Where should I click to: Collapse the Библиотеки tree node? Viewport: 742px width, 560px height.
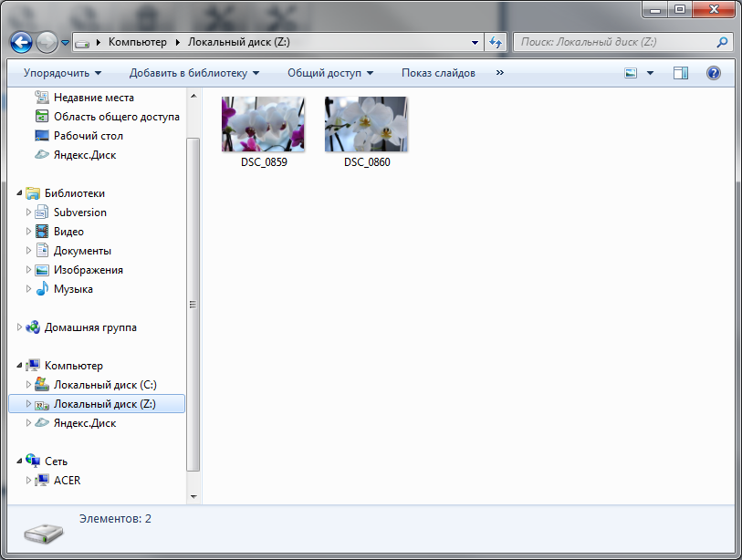tap(19, 193)
